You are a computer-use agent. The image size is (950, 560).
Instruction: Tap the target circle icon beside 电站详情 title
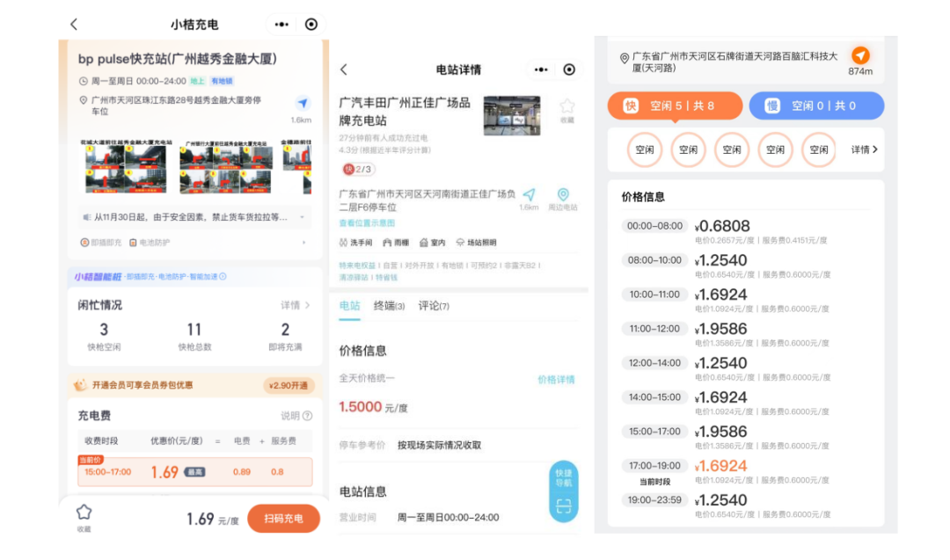(569, 69)
